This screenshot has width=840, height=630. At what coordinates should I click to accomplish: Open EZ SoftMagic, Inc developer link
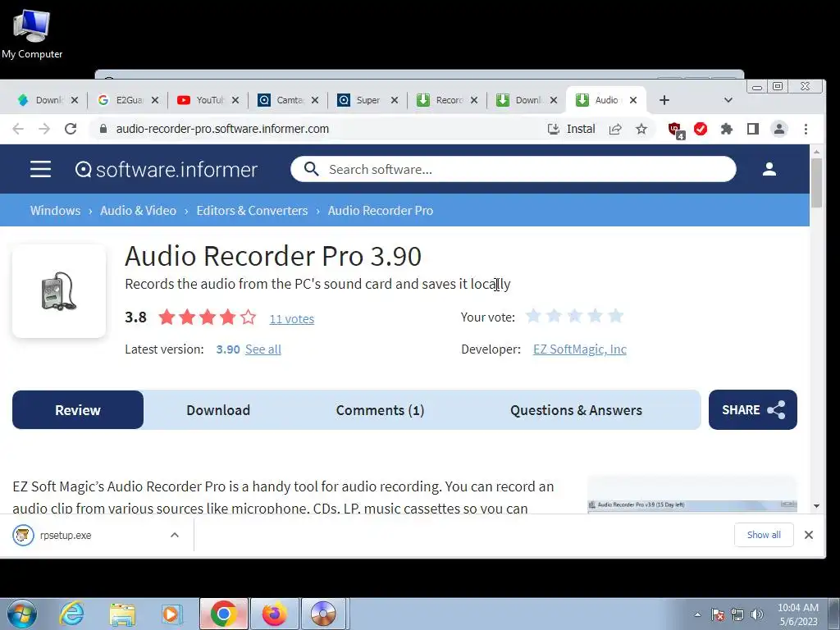tap(580, 349)
